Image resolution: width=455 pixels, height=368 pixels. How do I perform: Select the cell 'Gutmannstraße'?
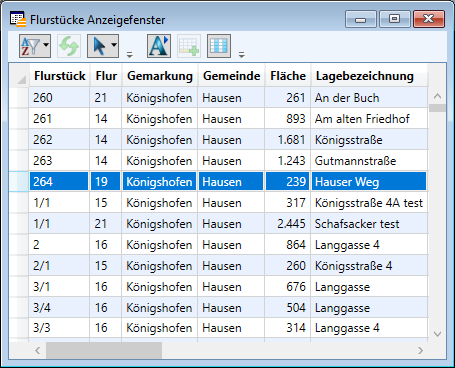point(369,161)
